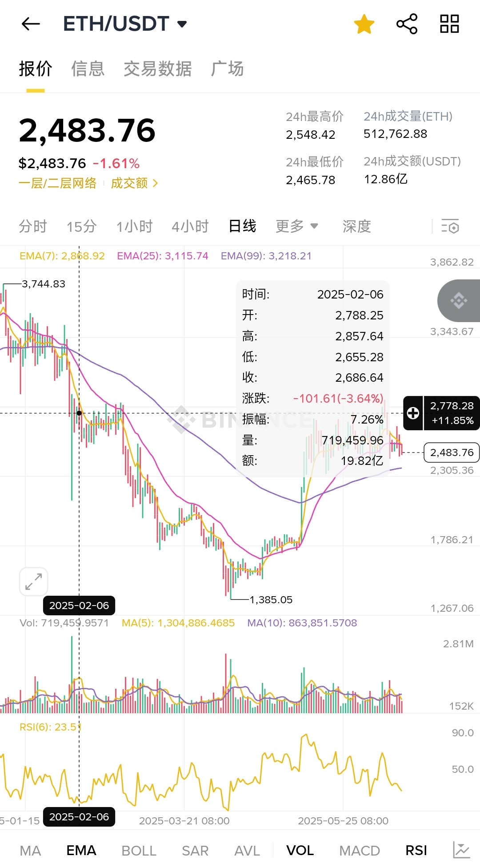Expand chart to fullscreen with arrows icon

(x=34, y=581)
